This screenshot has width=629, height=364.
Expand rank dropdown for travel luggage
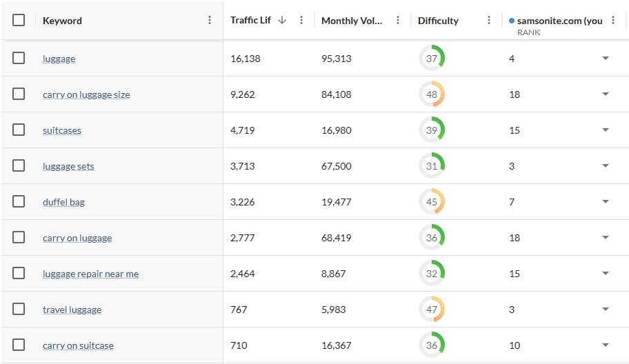point(605,310)
